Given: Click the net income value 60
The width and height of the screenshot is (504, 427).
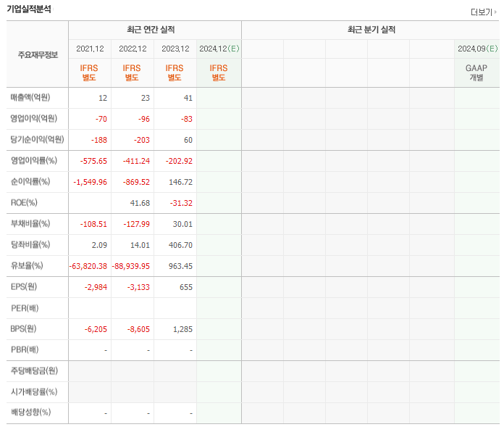Looking at the screenshot, I should 188,140.
